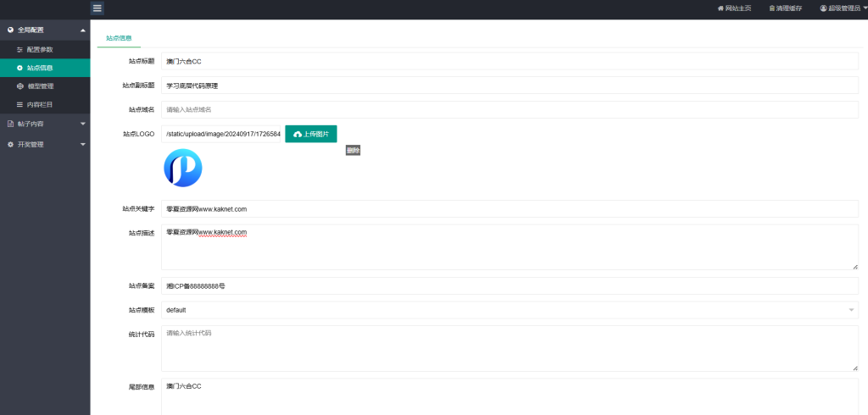
Task: Click the gear icon beside 站点信息
Action: tap(20, 68)
